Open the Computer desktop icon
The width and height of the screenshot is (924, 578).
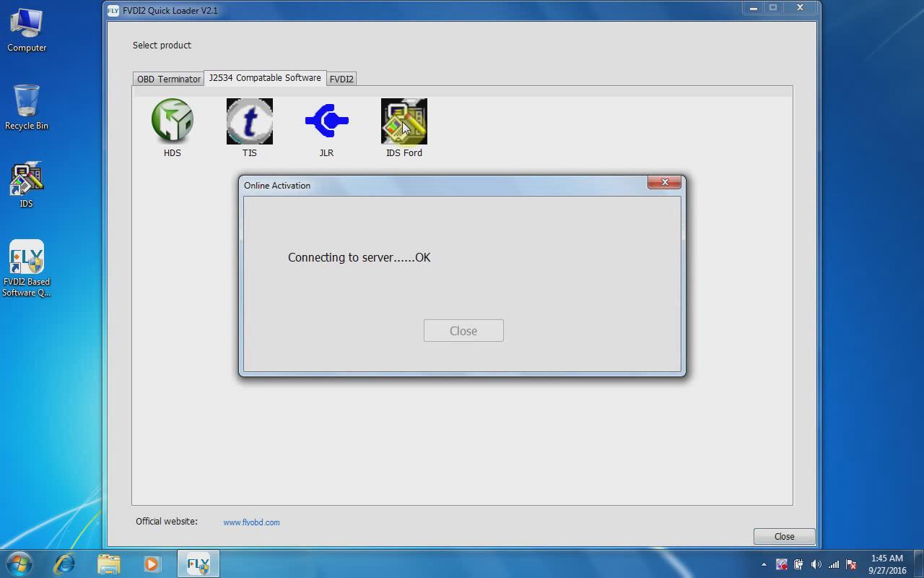[x=27, y=30]
